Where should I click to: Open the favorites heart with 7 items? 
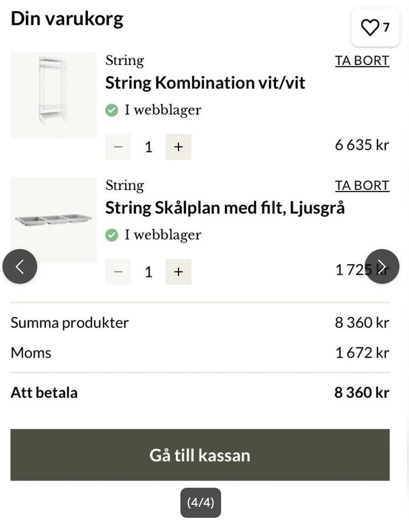[x=375, y=27]
